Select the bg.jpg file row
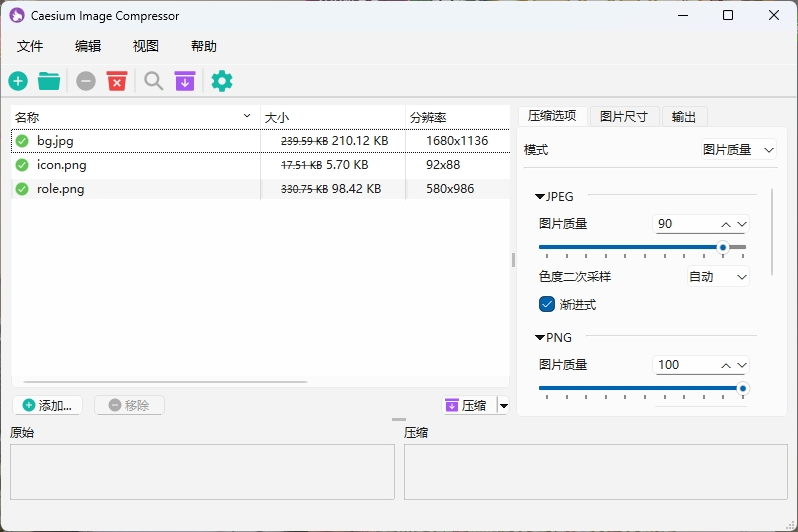798x532 pixels. pyautogui.click(x=261, y=141)
